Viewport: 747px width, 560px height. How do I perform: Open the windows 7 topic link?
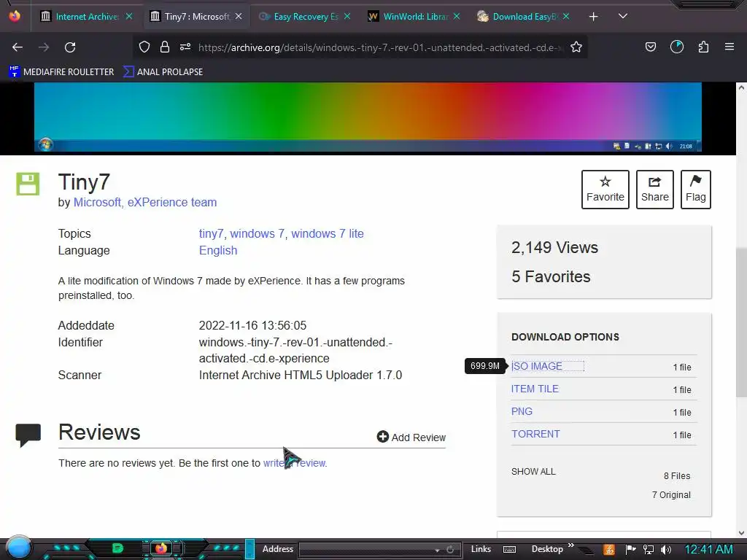(258, 234)
